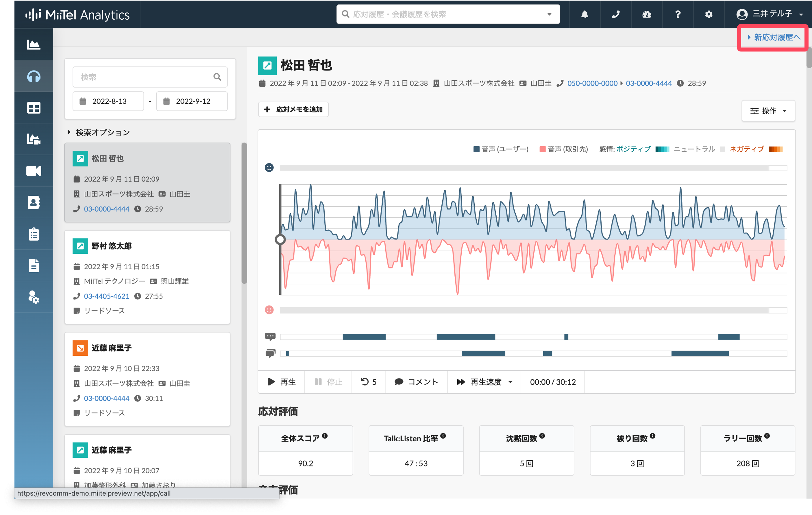Screen dimensions: 812x515
Task: Click orange incoming call icon on 近藤 麻里子 card
Action: point(80,348)
